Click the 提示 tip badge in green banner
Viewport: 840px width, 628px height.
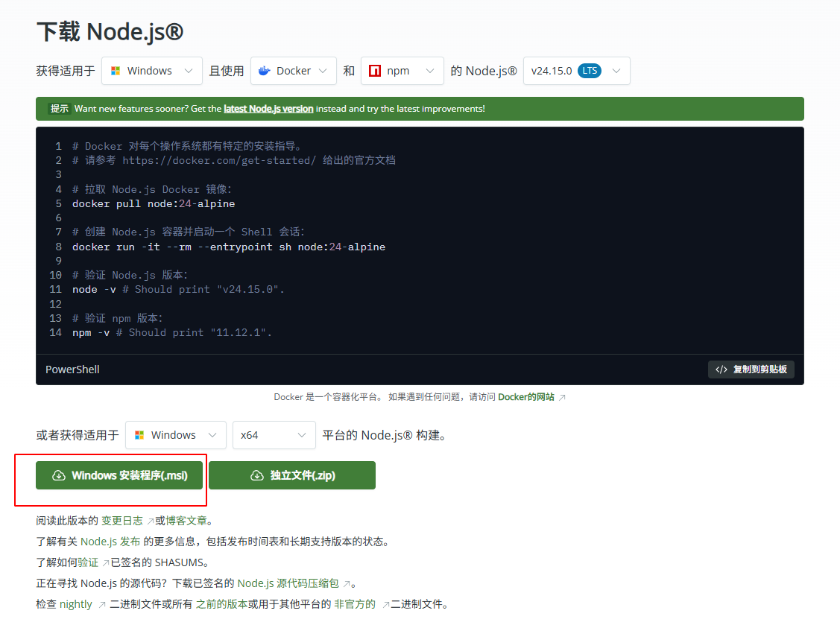pos(60,109)
